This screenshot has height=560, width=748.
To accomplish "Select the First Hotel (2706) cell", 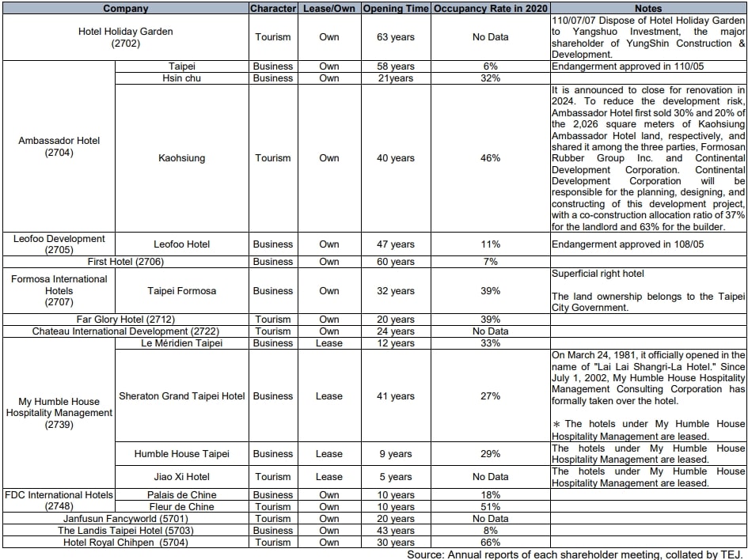I will 125,262.
